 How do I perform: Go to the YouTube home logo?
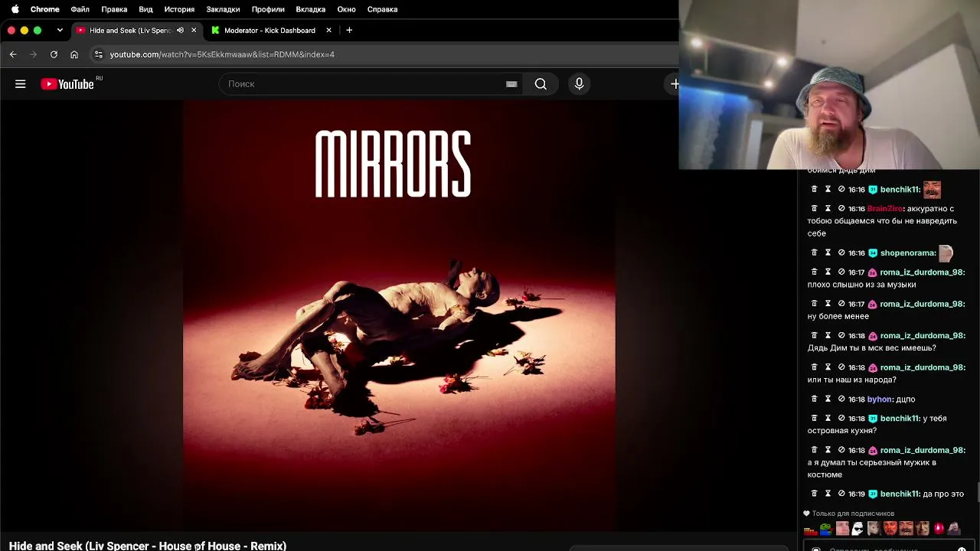67,84
